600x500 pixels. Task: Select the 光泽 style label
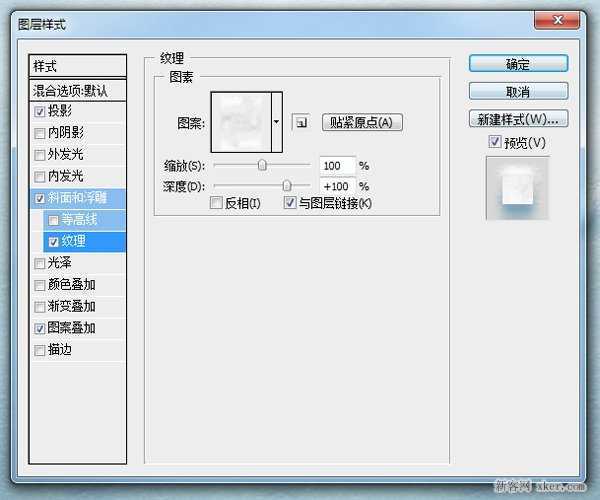coord(59,263)
